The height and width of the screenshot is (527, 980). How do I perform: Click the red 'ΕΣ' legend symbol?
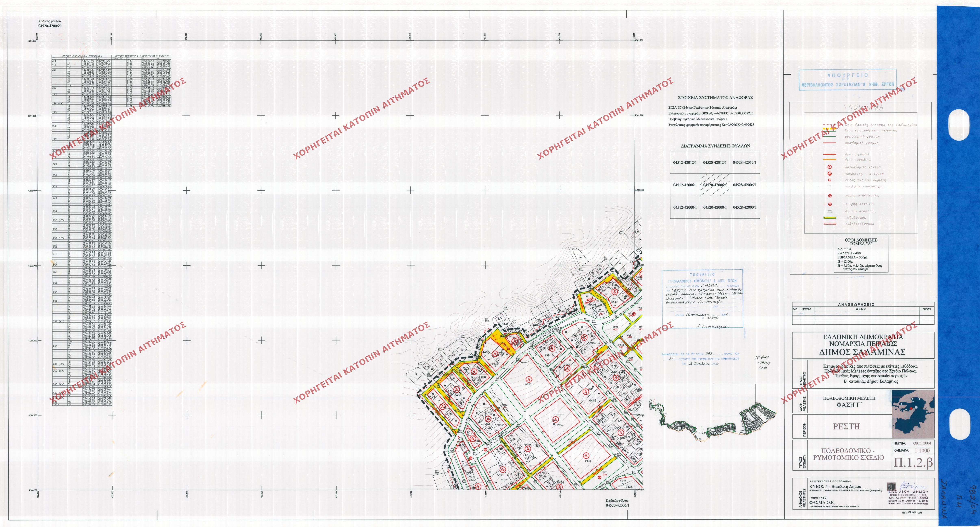click(830, 180)
